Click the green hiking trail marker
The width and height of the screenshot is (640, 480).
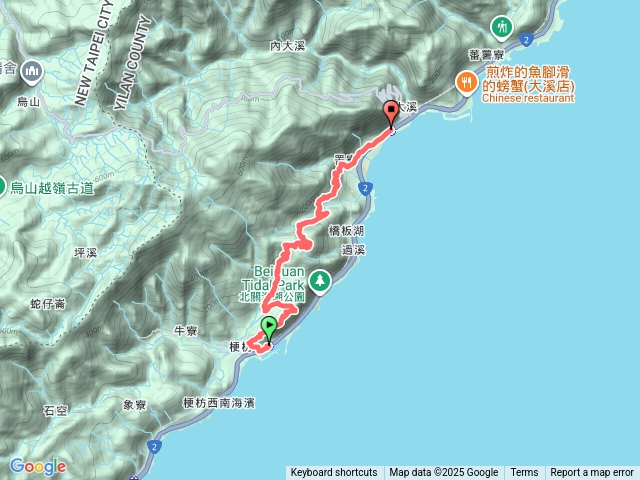(502, 28)
